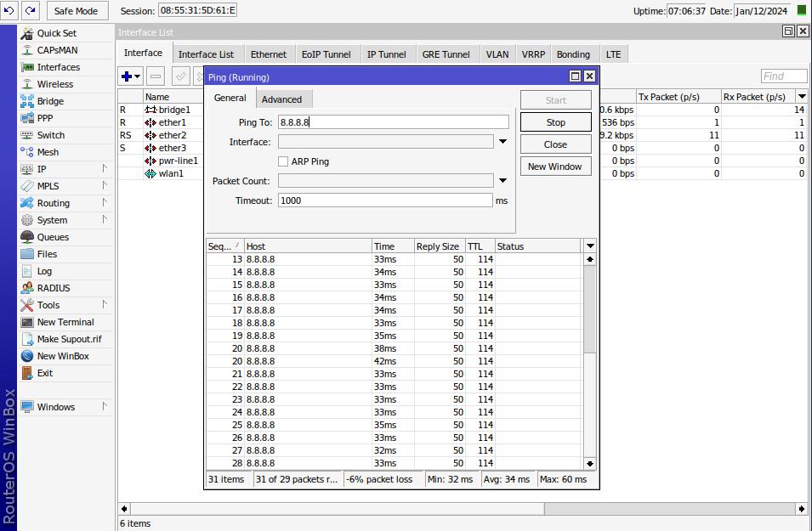Toggle the Safe Mode button
Image resolution: width=812 pixels, height=531 pixels.
pos(77,10)
